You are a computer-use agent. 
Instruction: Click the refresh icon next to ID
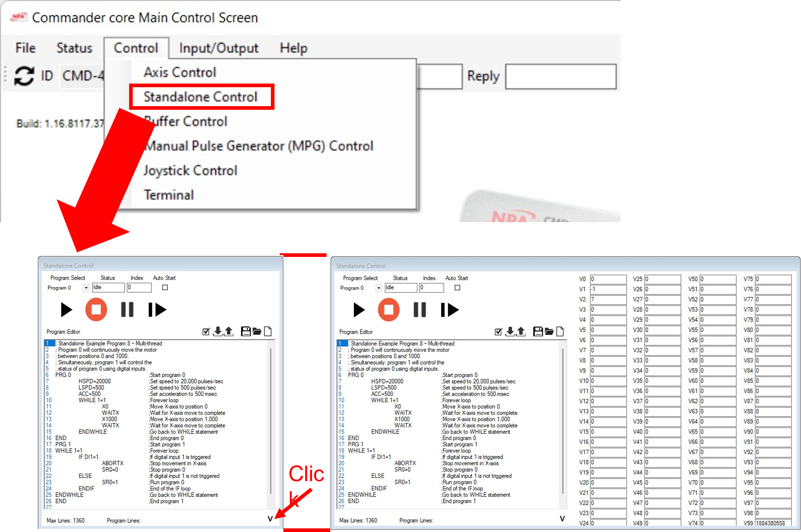point(24,76)
